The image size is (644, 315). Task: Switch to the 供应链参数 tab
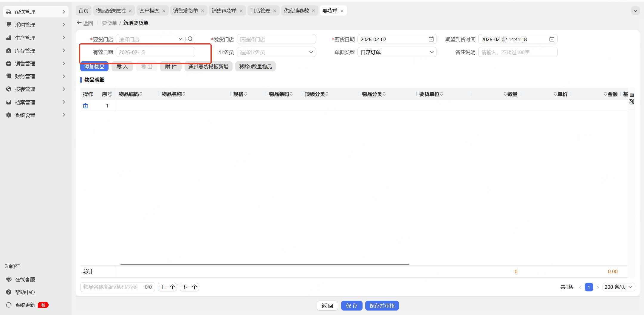[296, 11]
